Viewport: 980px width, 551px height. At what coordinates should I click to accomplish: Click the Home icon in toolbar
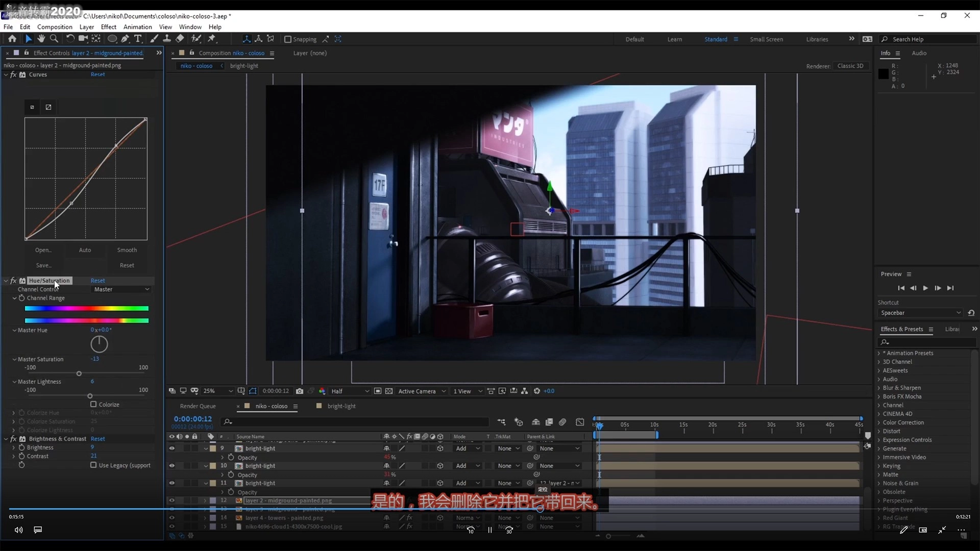point(12,39)
